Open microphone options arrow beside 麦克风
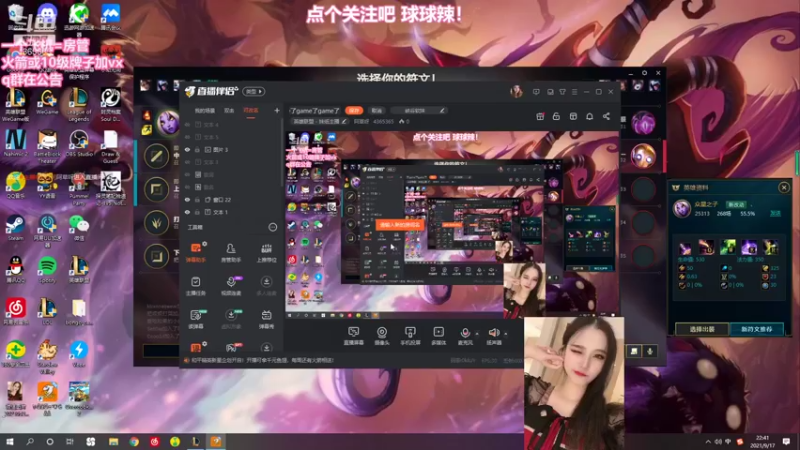Screen dimensions: 800x450 pos(478,333)
